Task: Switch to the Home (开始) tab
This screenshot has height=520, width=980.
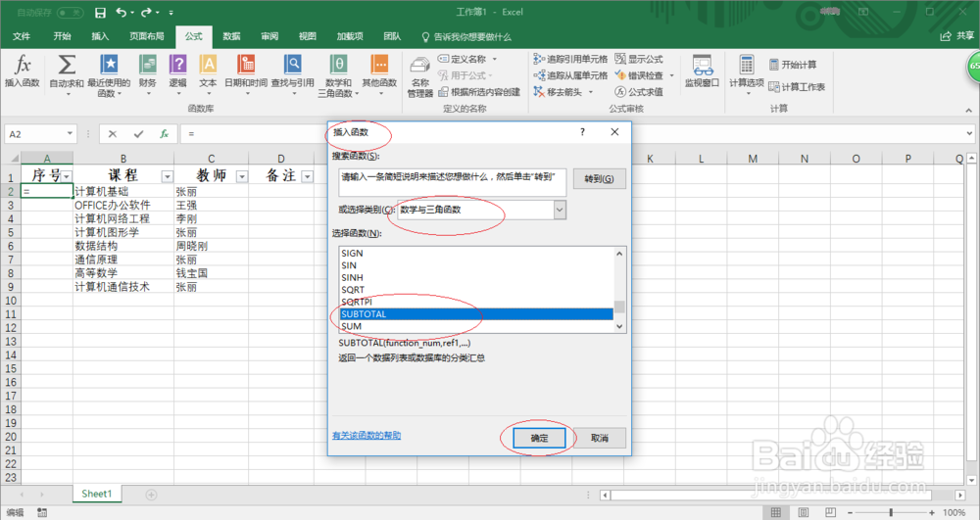Action: click(x=62, y=36)
